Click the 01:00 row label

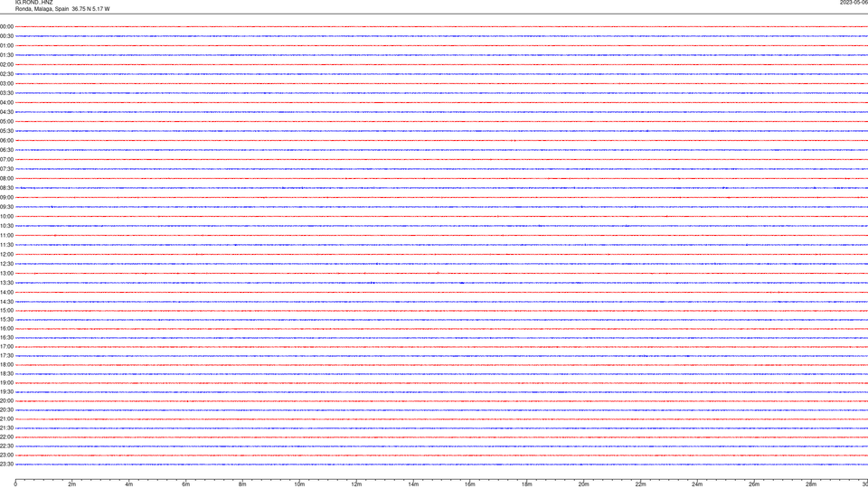coord(6,46)
